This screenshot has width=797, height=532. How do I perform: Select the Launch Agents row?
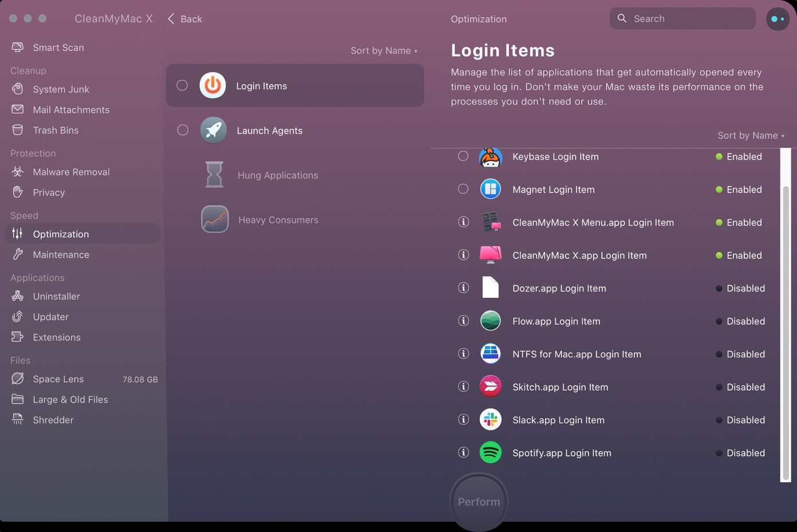tap(295, 130)
